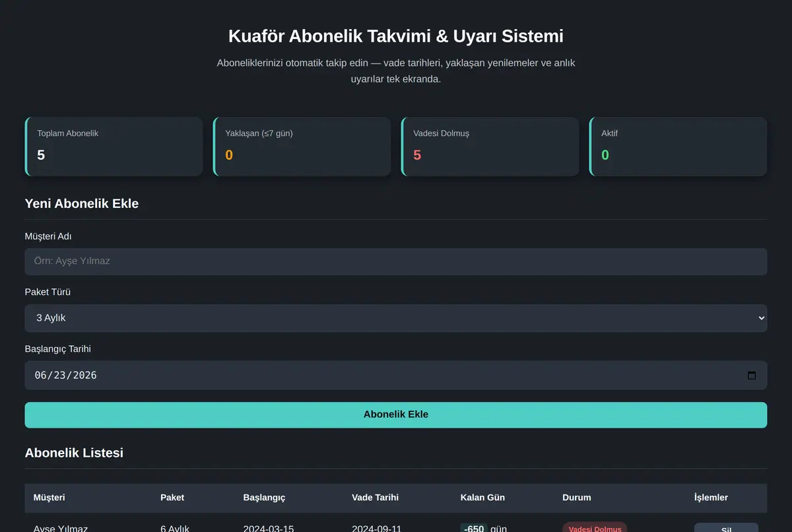Viewport: 792px width, 532px height.
Task: Click the Müşteri column header
Action: tap(49, 498)
